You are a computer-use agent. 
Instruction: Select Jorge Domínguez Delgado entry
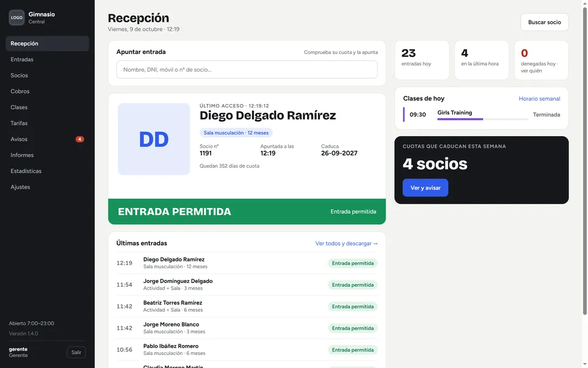pos(247,285)
